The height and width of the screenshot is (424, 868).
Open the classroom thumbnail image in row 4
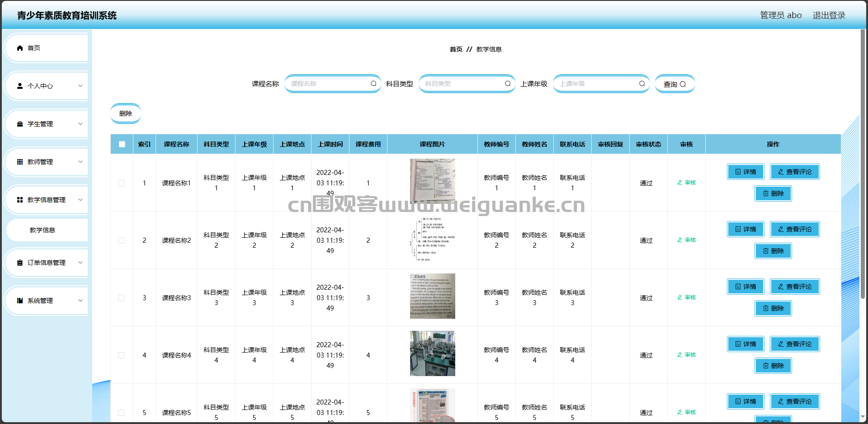pos(433,353)
